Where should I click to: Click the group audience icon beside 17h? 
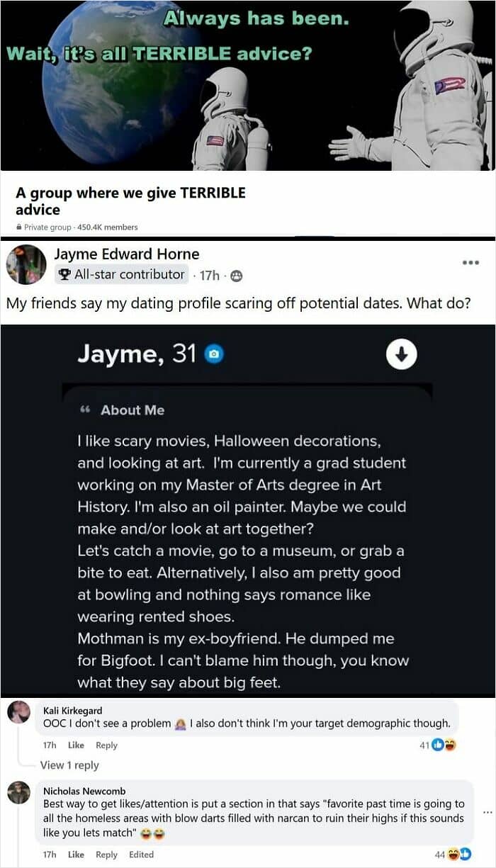pyautogui.click(x=236, y=275)
